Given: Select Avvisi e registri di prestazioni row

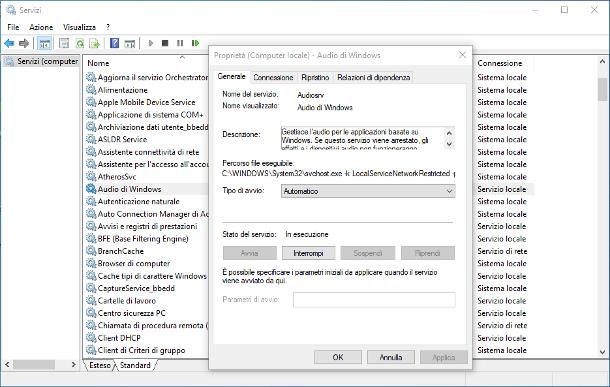Looking at the screenshot, I should 147,226.
